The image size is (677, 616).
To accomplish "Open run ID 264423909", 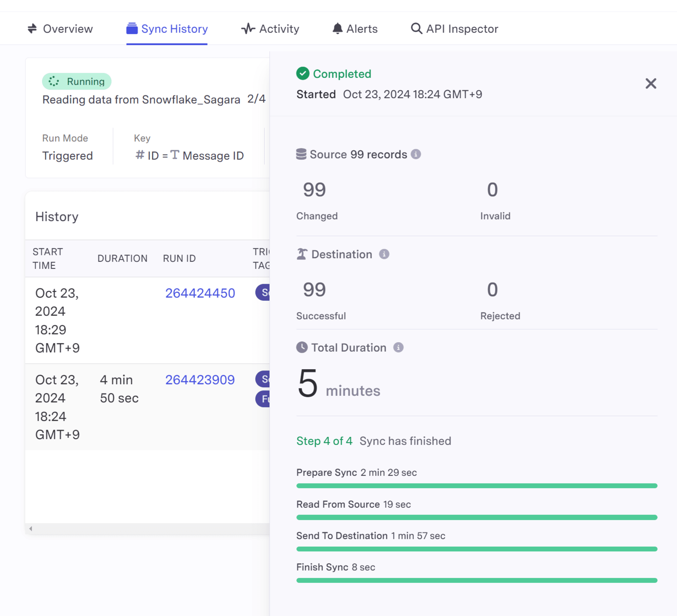I will pos(200,380).
